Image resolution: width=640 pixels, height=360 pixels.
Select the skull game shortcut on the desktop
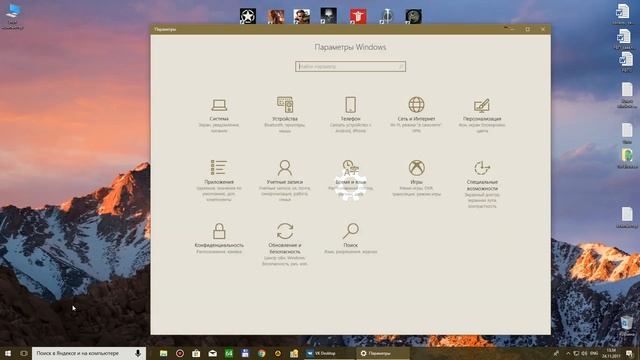pos(329,16)
